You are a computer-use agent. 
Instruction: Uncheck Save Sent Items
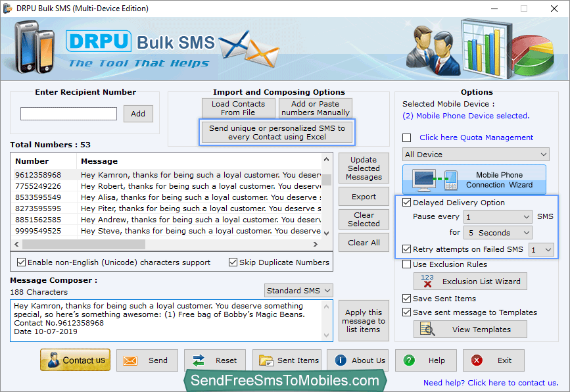(407, 299)
